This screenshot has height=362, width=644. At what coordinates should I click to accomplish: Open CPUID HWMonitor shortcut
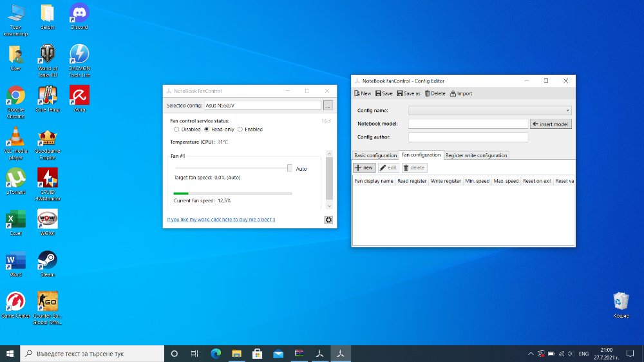pos(47,184)
